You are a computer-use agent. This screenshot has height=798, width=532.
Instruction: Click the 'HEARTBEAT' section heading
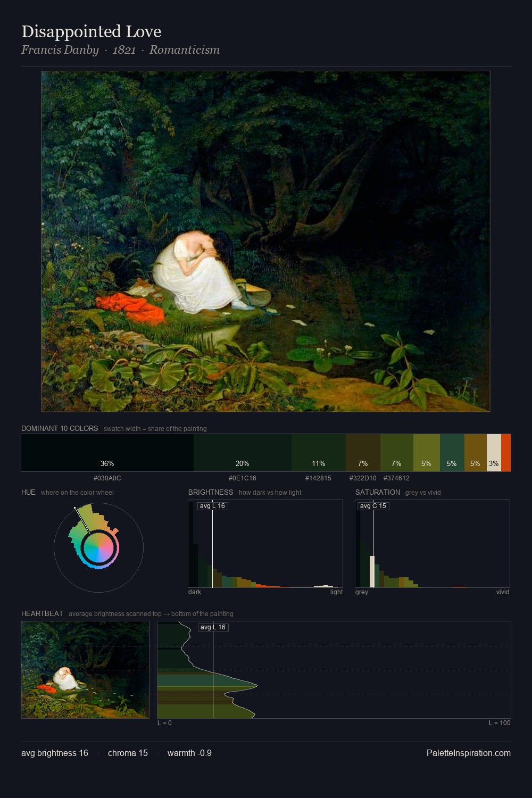(x=42, y=613)
